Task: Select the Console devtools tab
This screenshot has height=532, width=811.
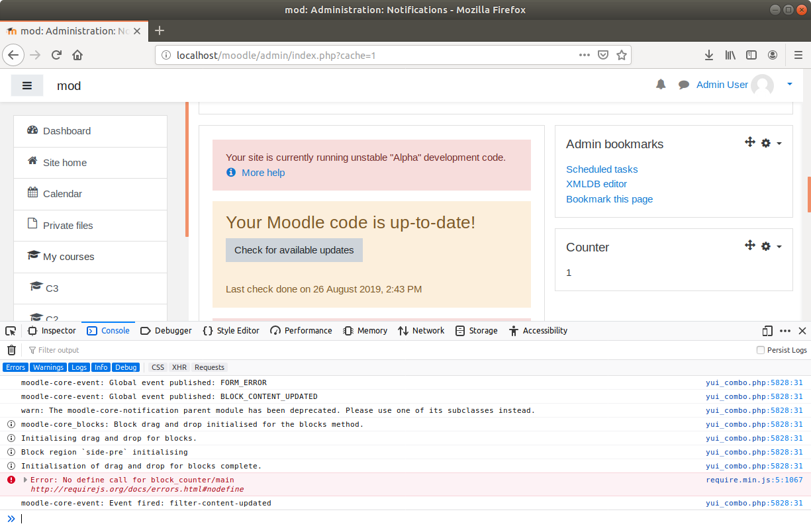Action: [x=109, y=331]
